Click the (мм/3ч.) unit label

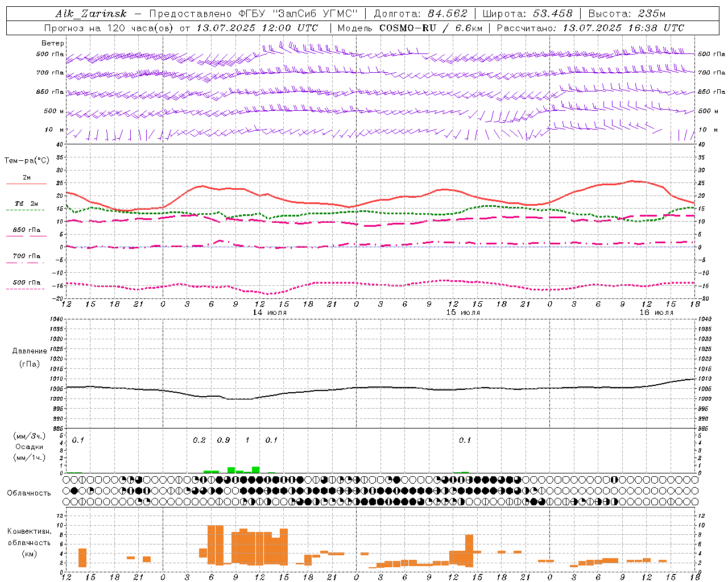[30, 436]
